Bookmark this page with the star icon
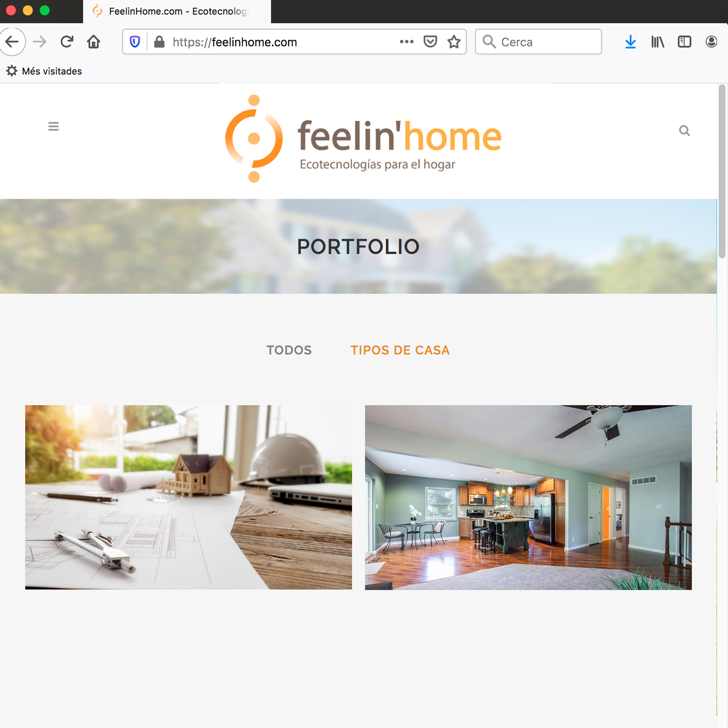 pos(454,42)
